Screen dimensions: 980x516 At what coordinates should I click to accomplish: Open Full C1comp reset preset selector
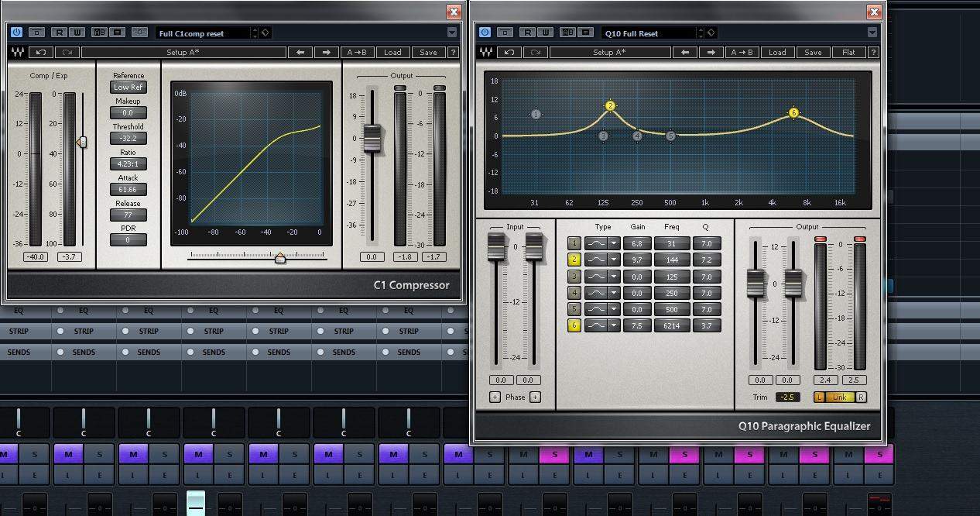[205, 33]
